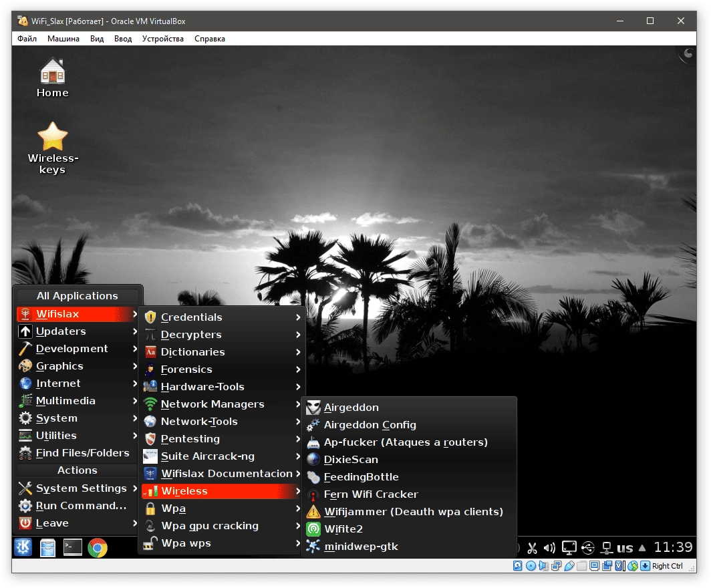Viewport: 711px width, 588px height.
Task: Click the VirtualBox hard disk status icon
Action: click(x=517, y=566)
